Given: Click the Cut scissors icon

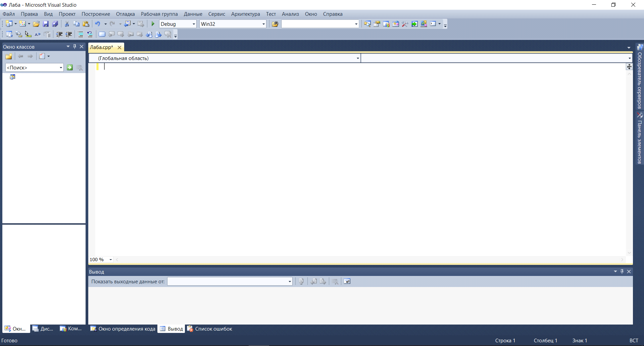Looking at the screenshot, I should tap(67, 24).
